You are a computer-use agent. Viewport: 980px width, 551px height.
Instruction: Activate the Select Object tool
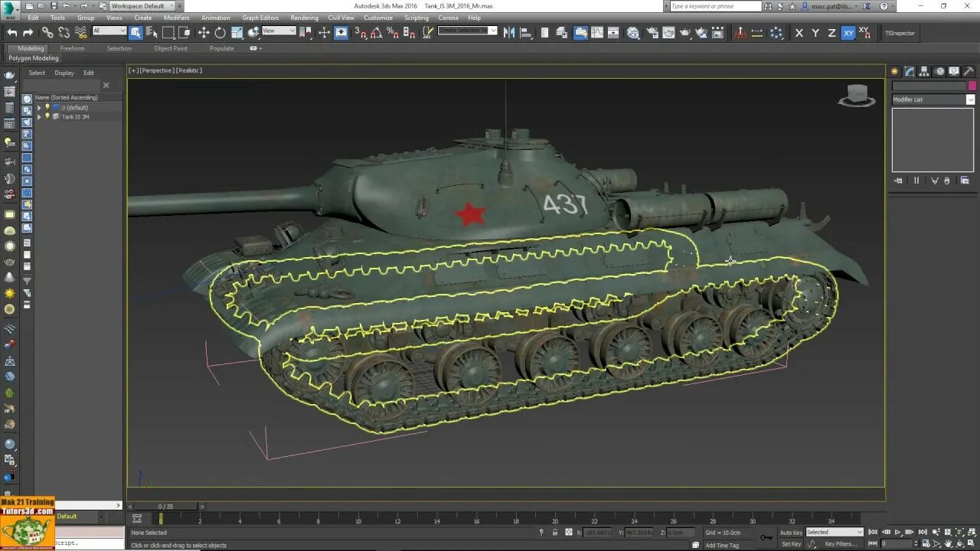(x=136, y=33)
